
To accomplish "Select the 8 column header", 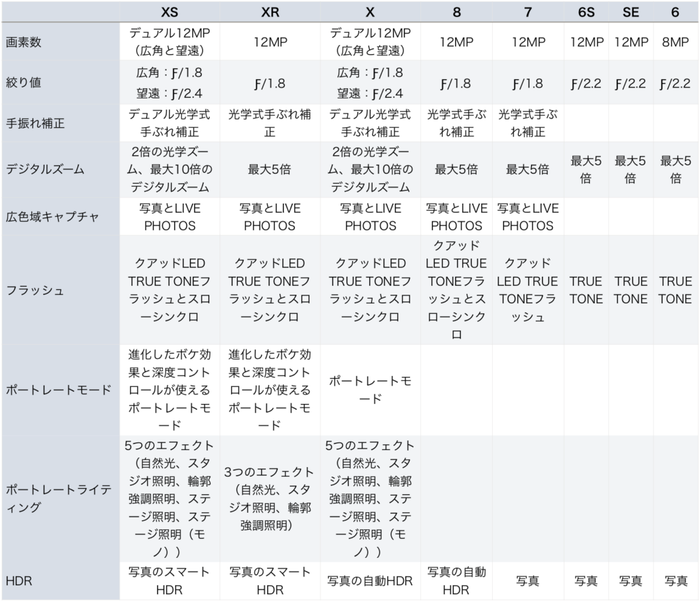I will pyautogui.click(x=456, y=12).
